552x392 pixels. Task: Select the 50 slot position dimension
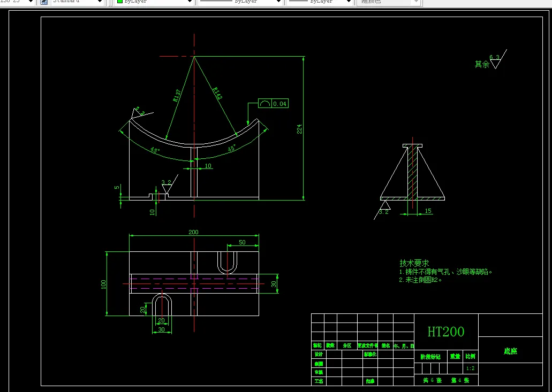point(242,242)
